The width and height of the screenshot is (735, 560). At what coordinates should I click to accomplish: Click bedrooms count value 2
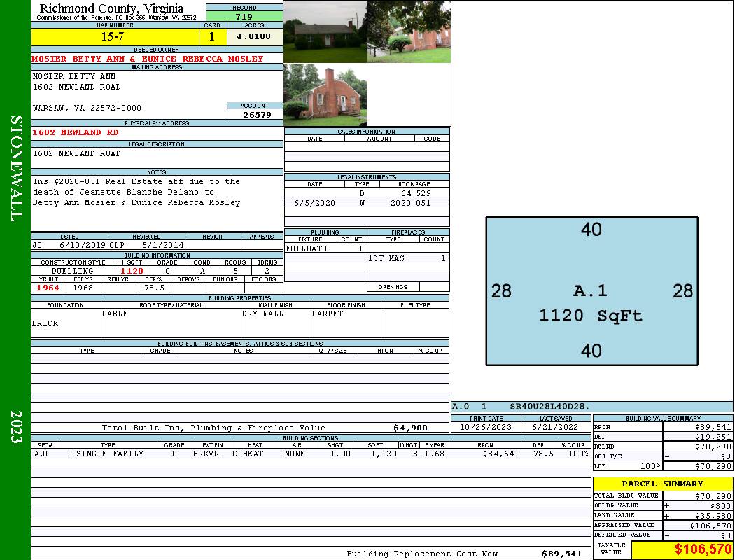267,271
